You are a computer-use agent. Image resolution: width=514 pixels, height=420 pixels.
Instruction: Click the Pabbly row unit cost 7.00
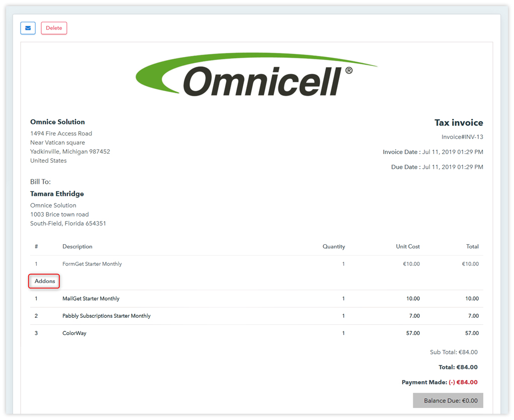tap(414, 316)
